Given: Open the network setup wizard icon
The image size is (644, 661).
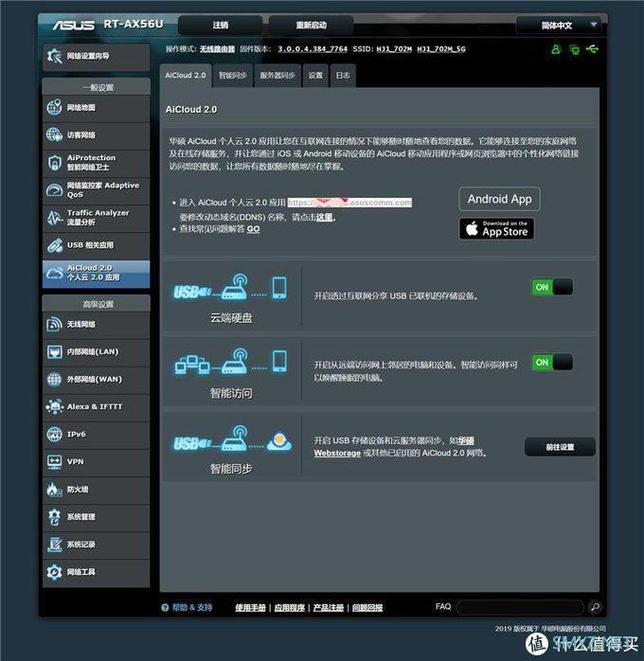Looking at the screenshot, I should [x=54, y=56].
